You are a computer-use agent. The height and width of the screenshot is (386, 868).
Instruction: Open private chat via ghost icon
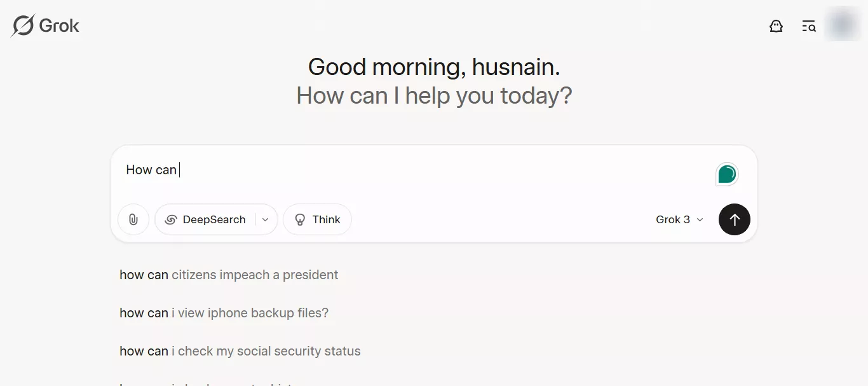click(x=776, y=26)
